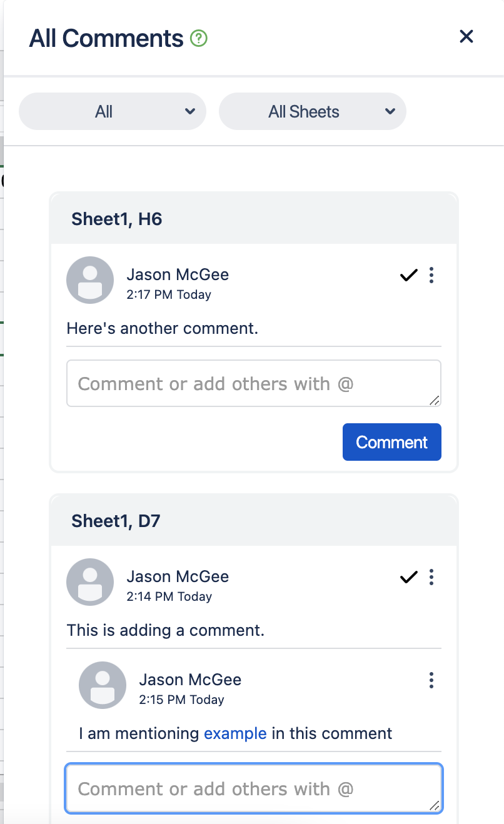The image size is (504, 824).
Task: Open the All comments filter dropdown
Action: pyautogui.click(x=113, y=112)
